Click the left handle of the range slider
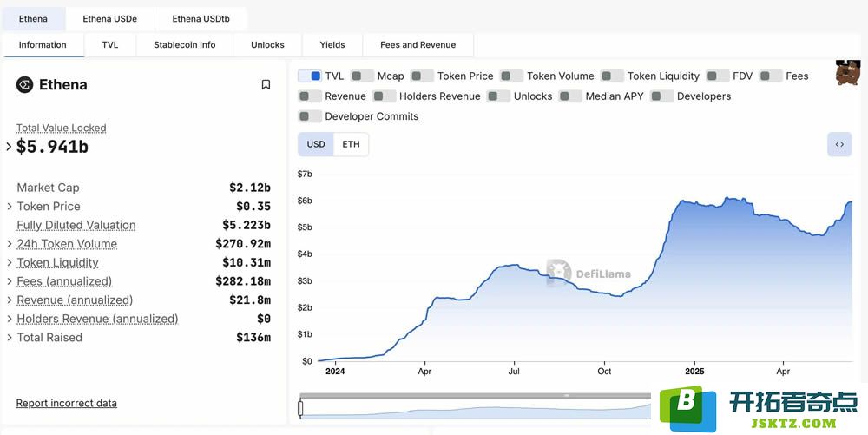This screenshot has width=868, height=435. 300,408
